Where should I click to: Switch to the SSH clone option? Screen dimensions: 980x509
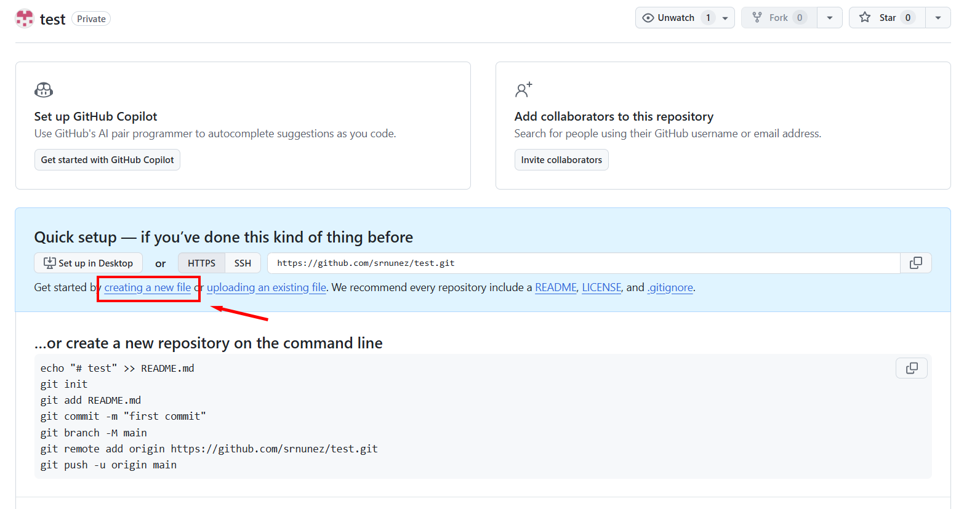[x=243, y=263]
